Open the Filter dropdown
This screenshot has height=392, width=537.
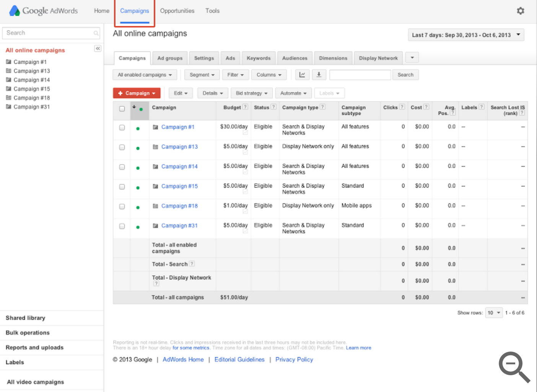coord(235,75)
